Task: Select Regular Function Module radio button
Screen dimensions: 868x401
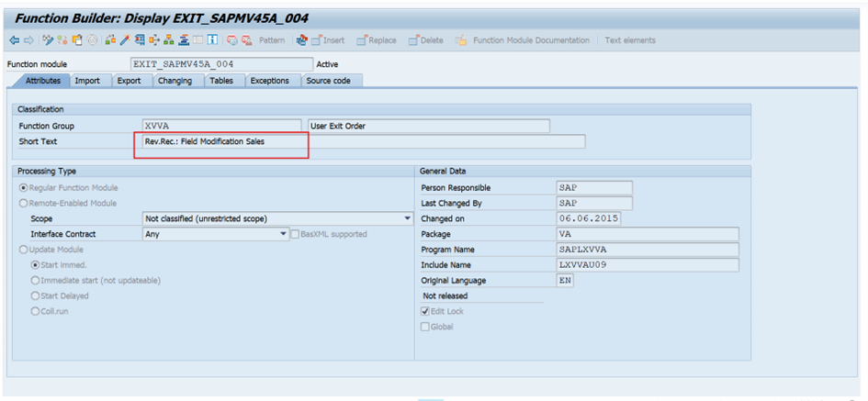Action: 23,188
